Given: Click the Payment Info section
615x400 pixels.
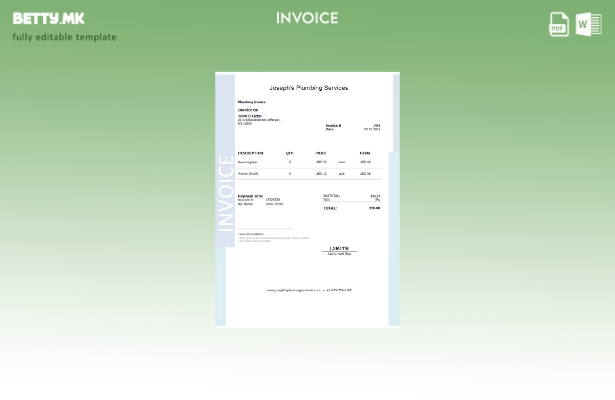Looking at the screenshot, I should click(251, 196).
